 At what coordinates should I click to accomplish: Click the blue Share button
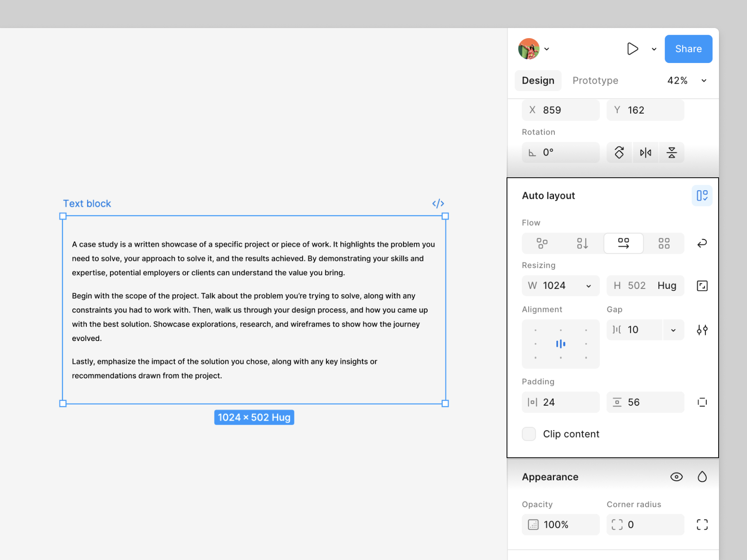point(688,49)
